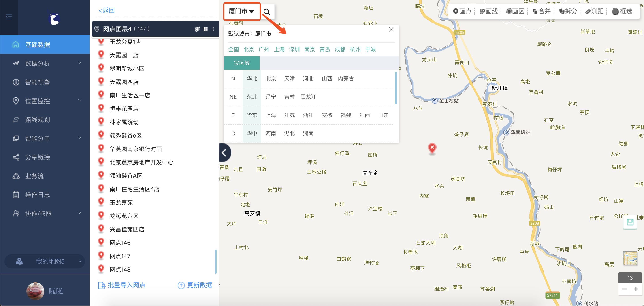Select the 画点 draw point tool

click(x=462, y=11)
